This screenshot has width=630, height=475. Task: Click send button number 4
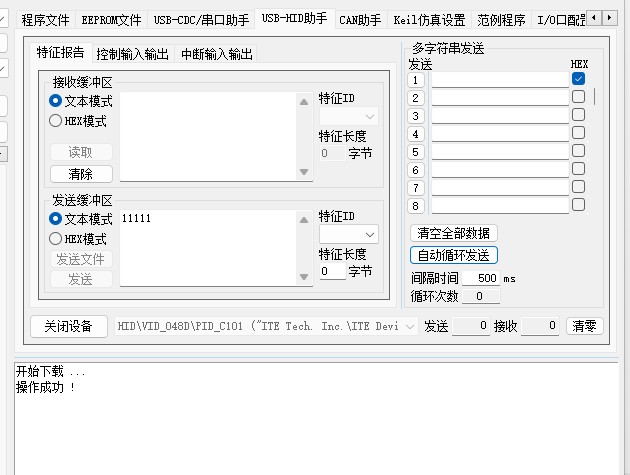[415, 134]
